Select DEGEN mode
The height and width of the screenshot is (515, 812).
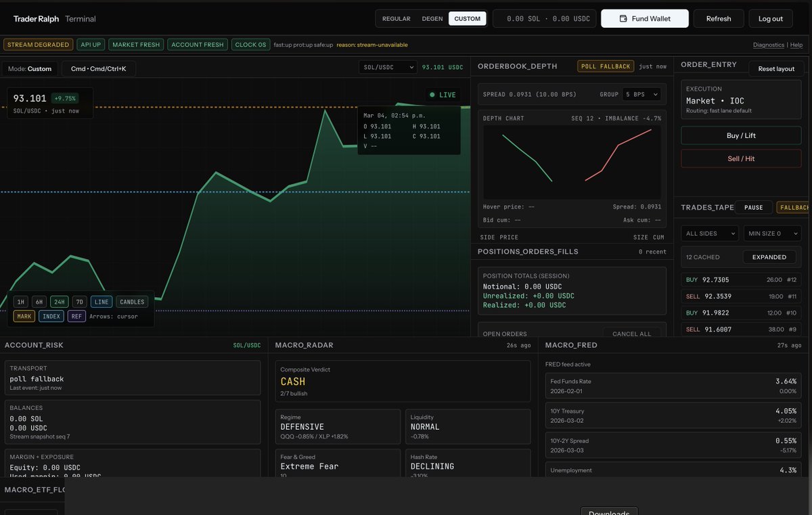pyautogui.click(x=432, y=19)
